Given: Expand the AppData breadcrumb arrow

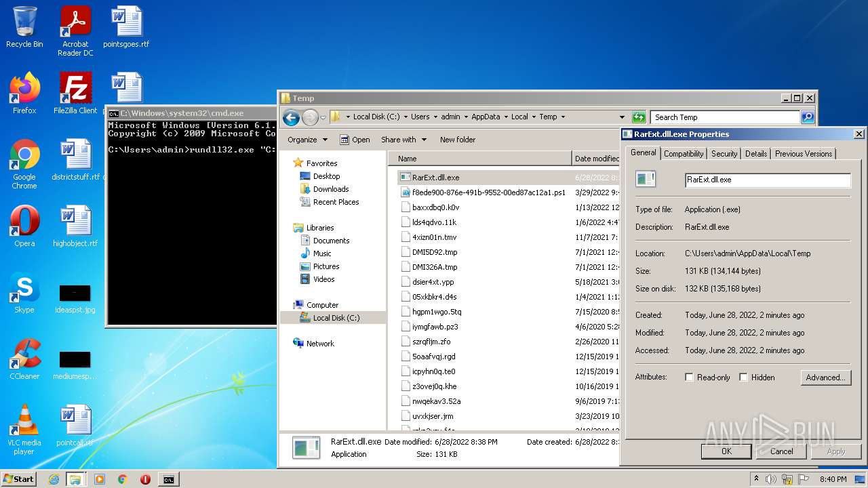Looking at the screenshot, I should (x=507, y=117).
